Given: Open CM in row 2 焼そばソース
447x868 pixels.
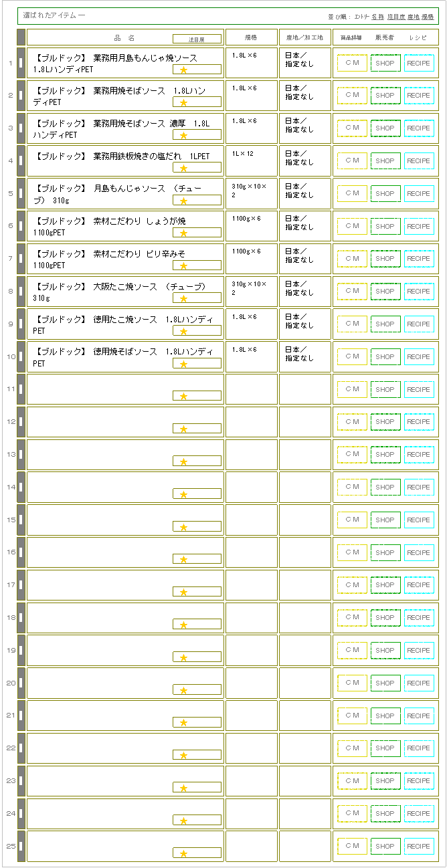Looking at the screenshot, I should click(x=352, y=96).
